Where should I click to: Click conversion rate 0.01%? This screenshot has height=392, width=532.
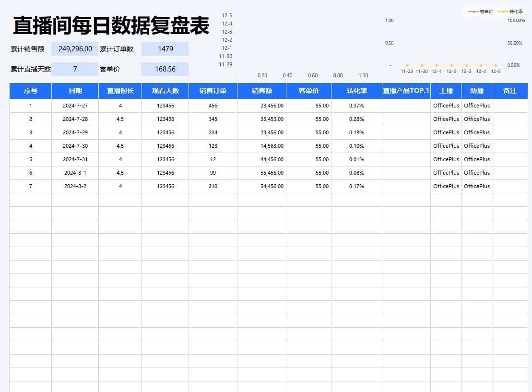(x=356, y=159)
